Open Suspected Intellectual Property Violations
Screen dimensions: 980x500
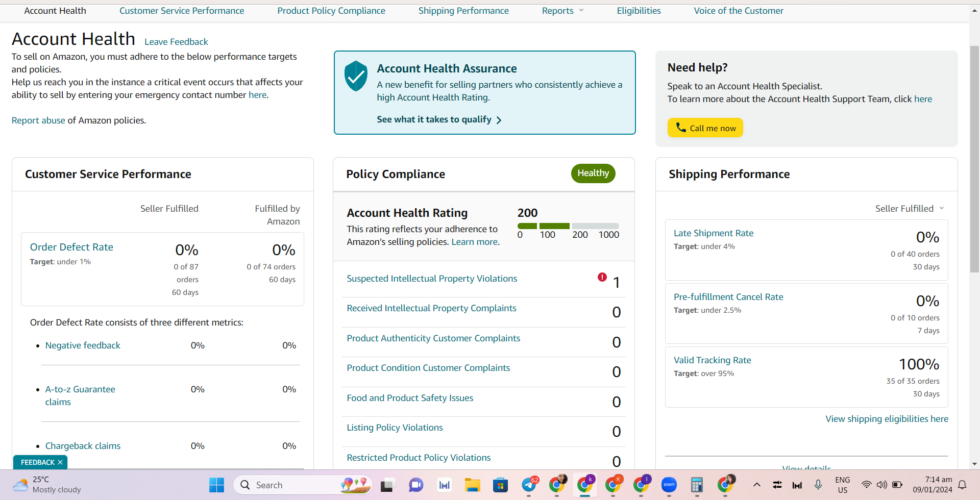coord(432,279)
